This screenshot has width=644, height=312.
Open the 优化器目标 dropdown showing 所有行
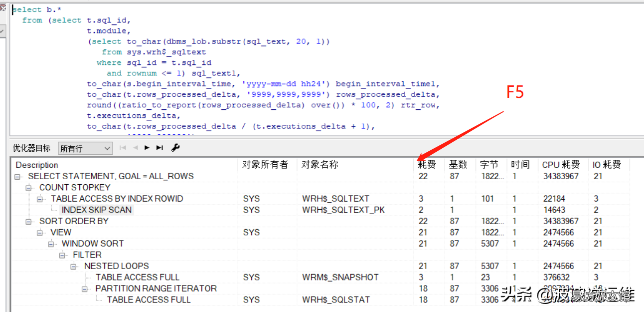pos(85,148)
